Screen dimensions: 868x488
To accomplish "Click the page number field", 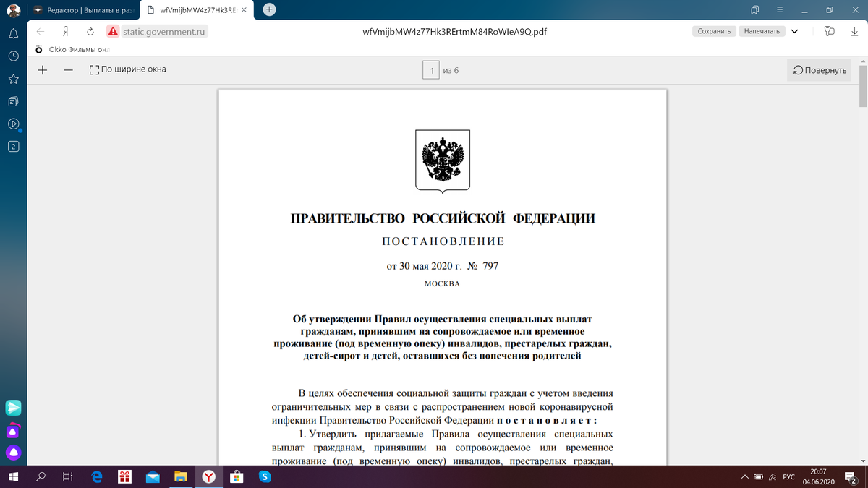I will tap(431, 70).
